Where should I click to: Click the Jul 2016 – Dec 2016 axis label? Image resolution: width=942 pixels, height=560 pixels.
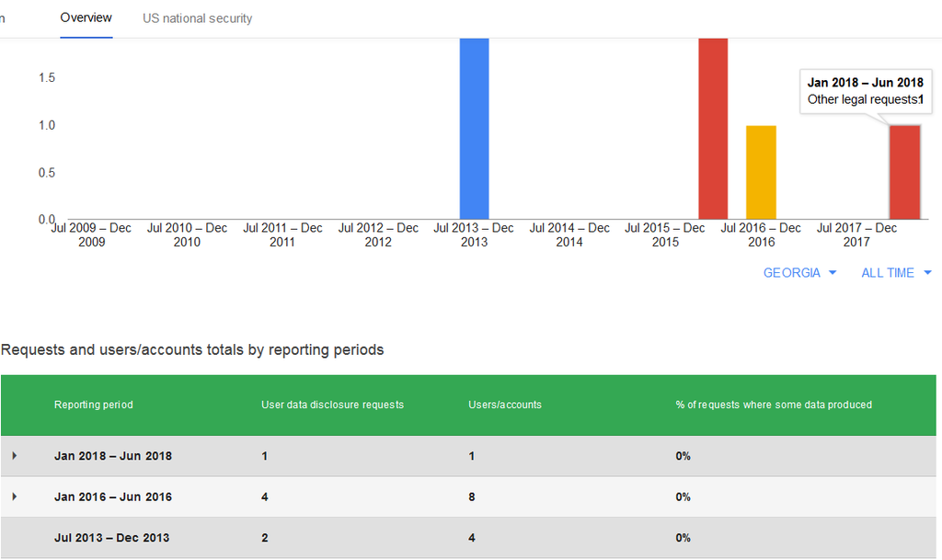[761, 234]
